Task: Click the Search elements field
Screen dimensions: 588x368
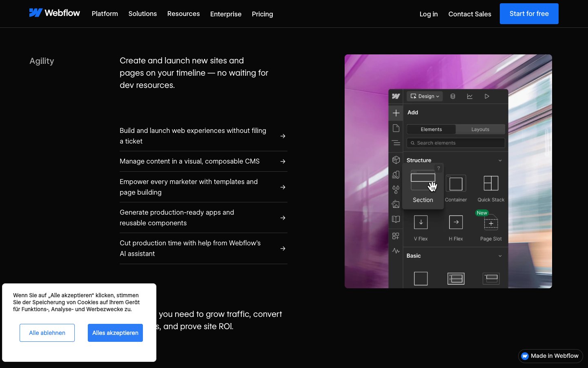Action: (x=456, y=143)
